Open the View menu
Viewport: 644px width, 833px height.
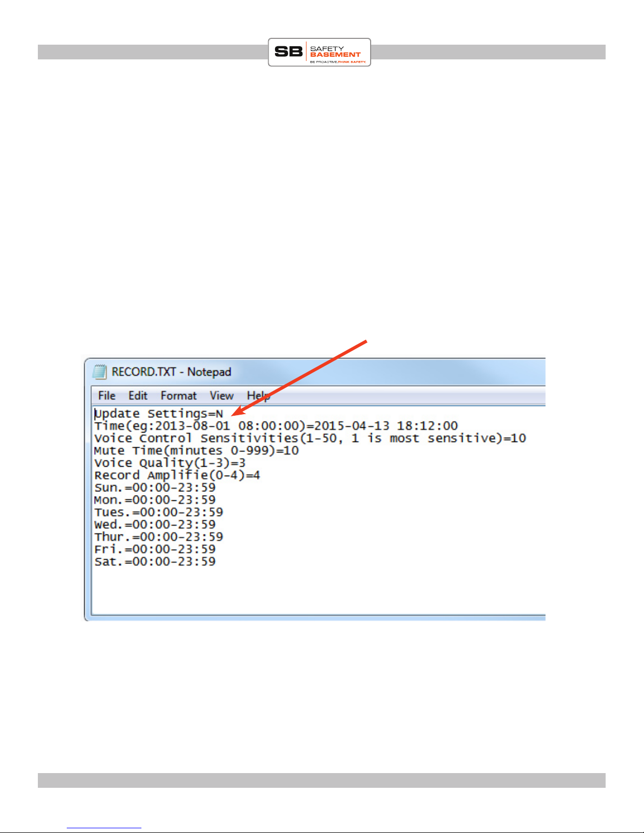coord(222,396)
